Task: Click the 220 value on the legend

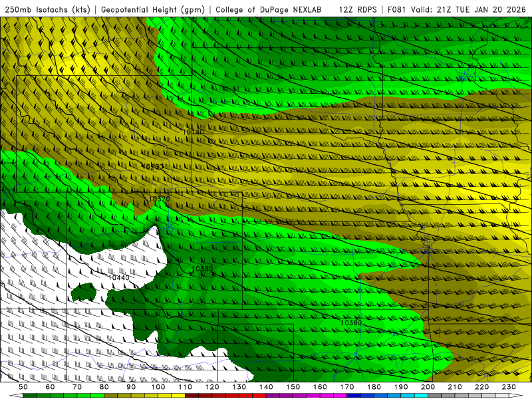Action: [x=482, y=387]
